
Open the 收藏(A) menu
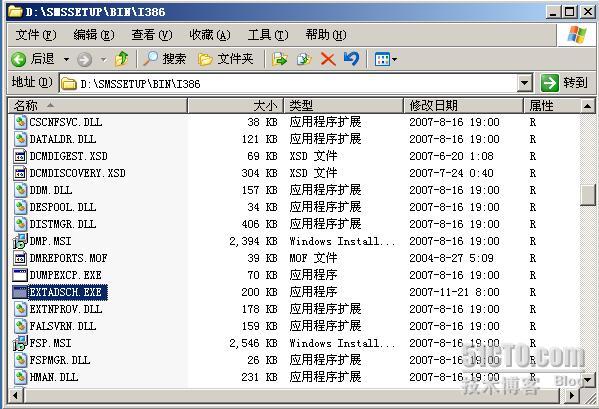(x=210, y=35)
